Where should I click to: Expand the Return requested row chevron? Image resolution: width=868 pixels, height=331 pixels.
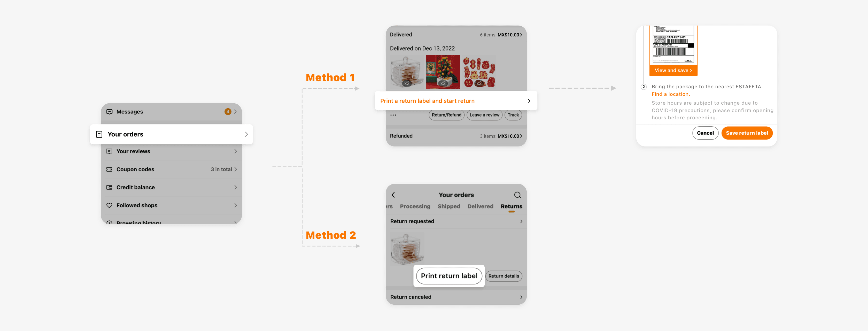[521, 221]
